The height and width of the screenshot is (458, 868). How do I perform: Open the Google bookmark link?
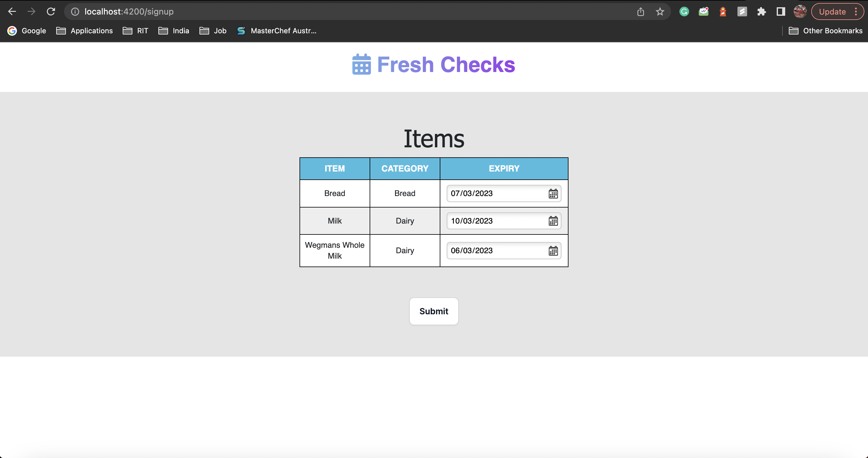(x=27, y=31)
